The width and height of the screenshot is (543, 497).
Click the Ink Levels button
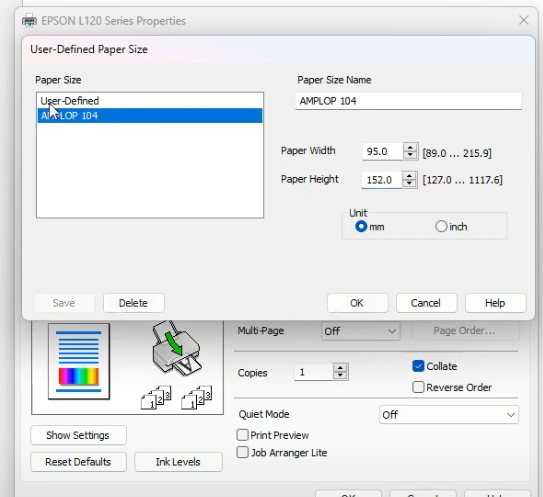tap(178, 462)
